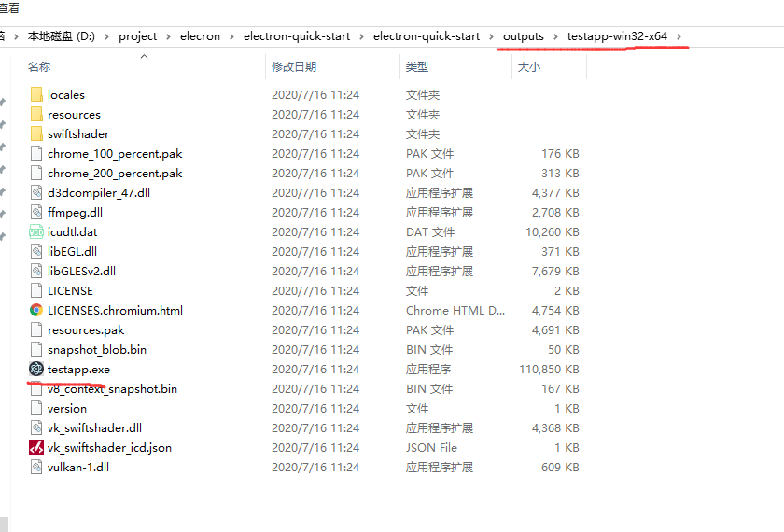
Task: Select the locales folder icon
Action: pos(36,94)
